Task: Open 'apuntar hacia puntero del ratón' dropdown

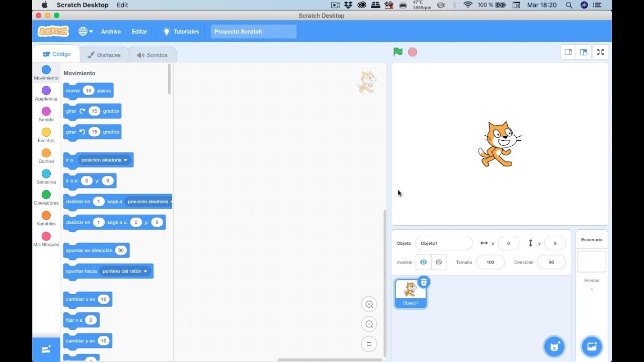Action: (125, 271)
